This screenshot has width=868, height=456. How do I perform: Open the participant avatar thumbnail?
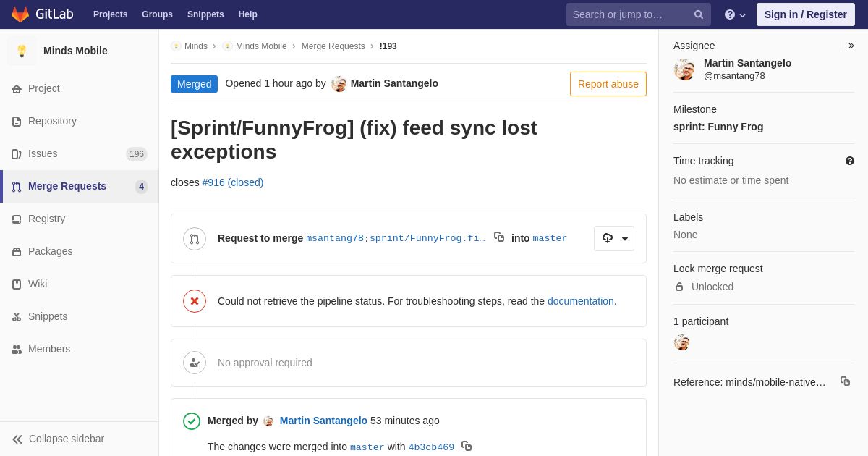pyautogui.click(x=681, y=342)
